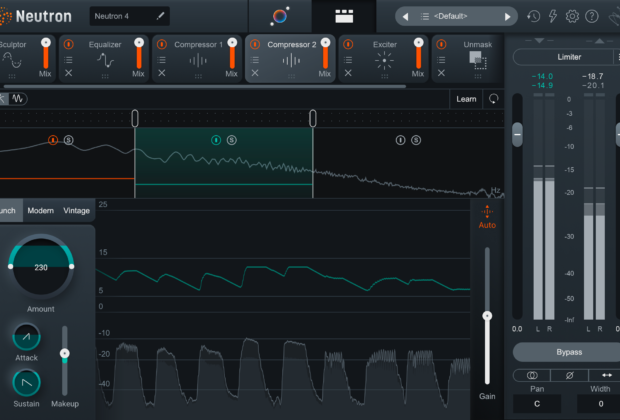Remove the Compressor 1 module
This screenshot has width=620, height=420.
162,73
